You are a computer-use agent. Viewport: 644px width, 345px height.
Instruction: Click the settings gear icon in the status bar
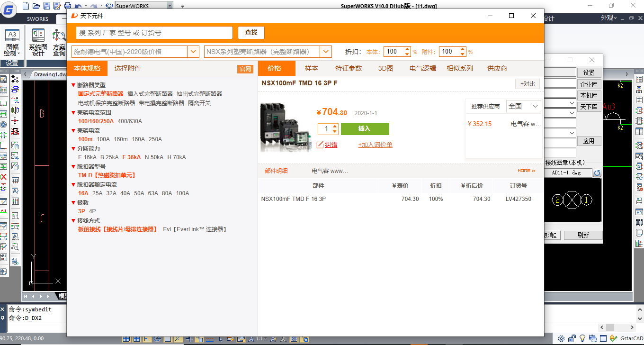coord(561,338)
